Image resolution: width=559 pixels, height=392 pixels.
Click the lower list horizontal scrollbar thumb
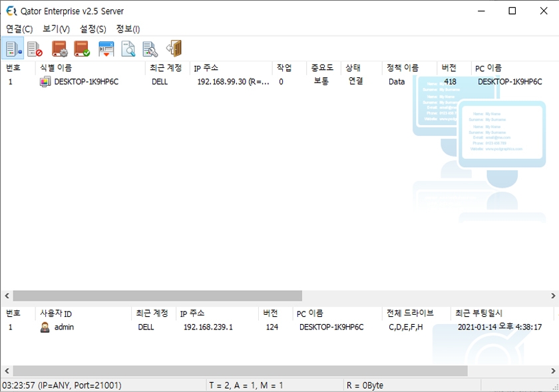pos(240,371)
